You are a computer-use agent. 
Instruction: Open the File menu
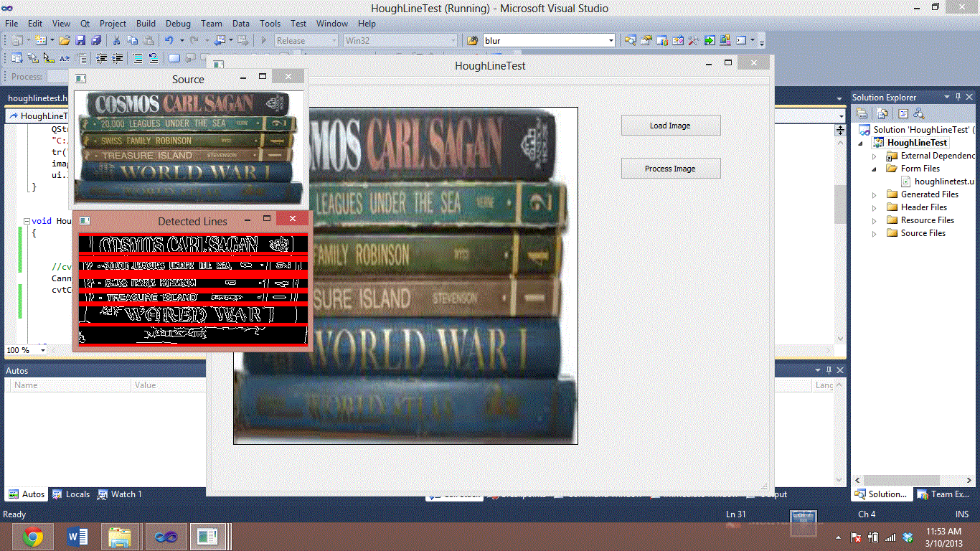[11, 24]
